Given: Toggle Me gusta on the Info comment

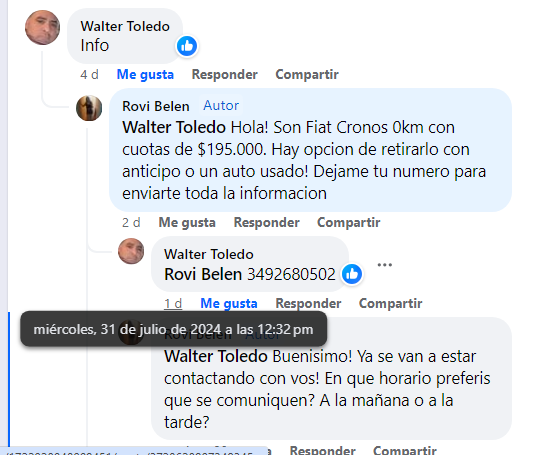Looking at the screenshot, I should (145, 75).
